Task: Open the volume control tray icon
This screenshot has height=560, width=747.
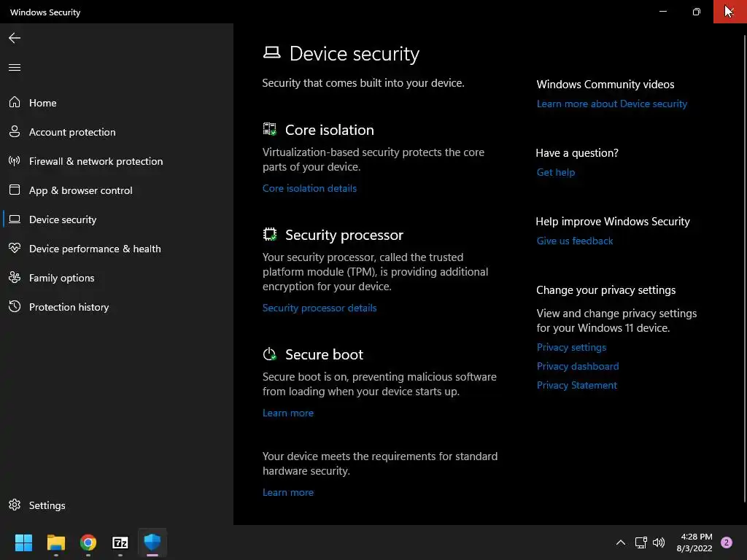Action: coord(659,542)
